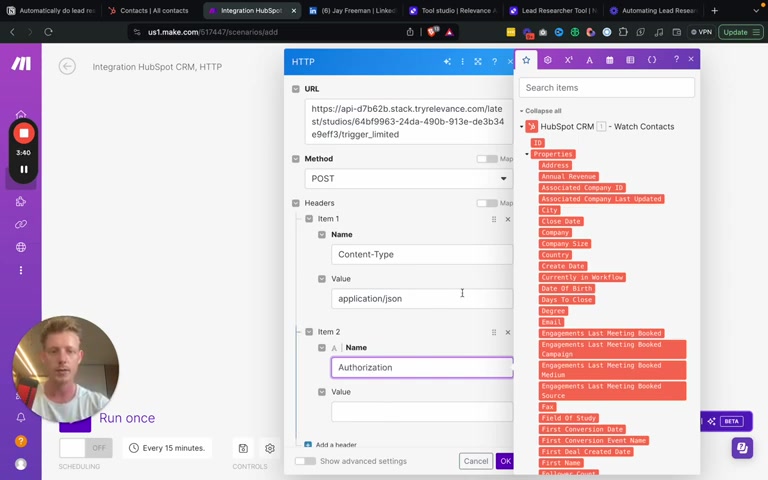Collapse all mapping items
768x480 pixels.
(x=541, y=111)
